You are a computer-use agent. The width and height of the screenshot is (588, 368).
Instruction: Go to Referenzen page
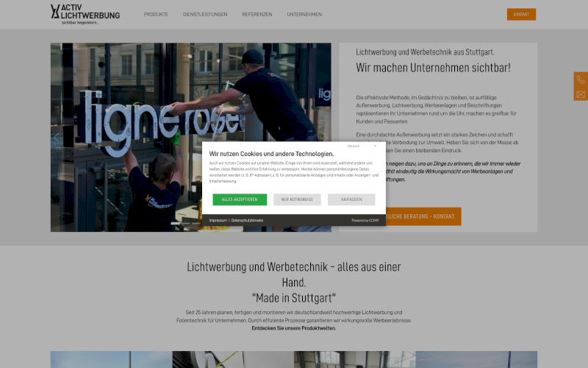tap(257, 15)
